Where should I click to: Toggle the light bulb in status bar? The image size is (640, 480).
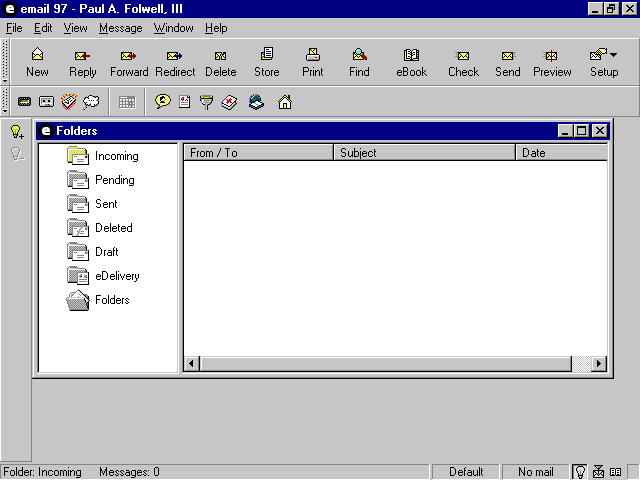(x=580, y=472)
